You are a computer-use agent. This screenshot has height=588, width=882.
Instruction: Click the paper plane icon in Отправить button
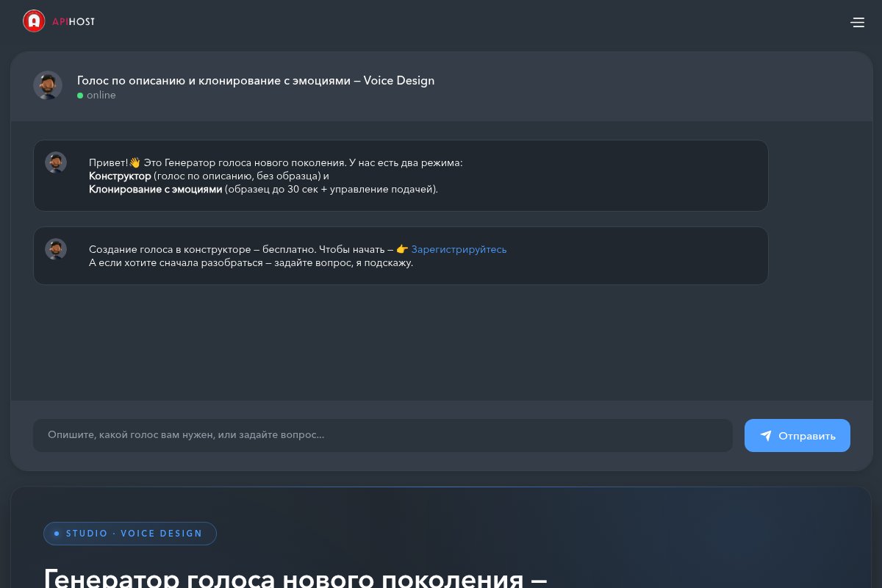[766, 436]
